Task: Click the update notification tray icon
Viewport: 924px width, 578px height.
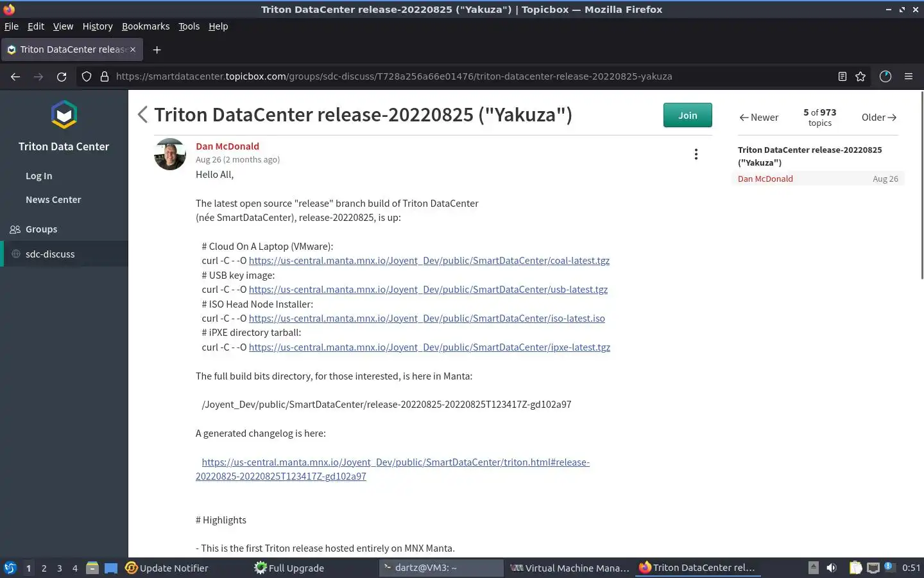Action: pyautogui.click(x=889, y=567)
